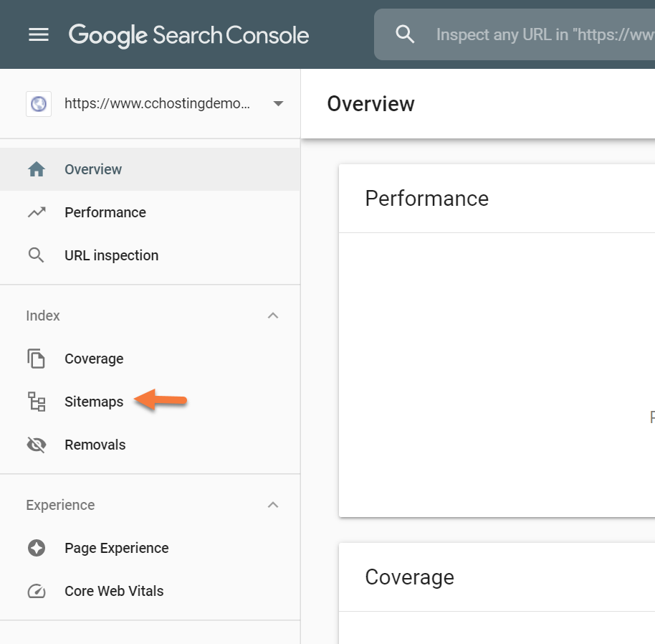Click the Performance trend icon
This screenshot has height=644, width=655.
click(x=37, y=212)
